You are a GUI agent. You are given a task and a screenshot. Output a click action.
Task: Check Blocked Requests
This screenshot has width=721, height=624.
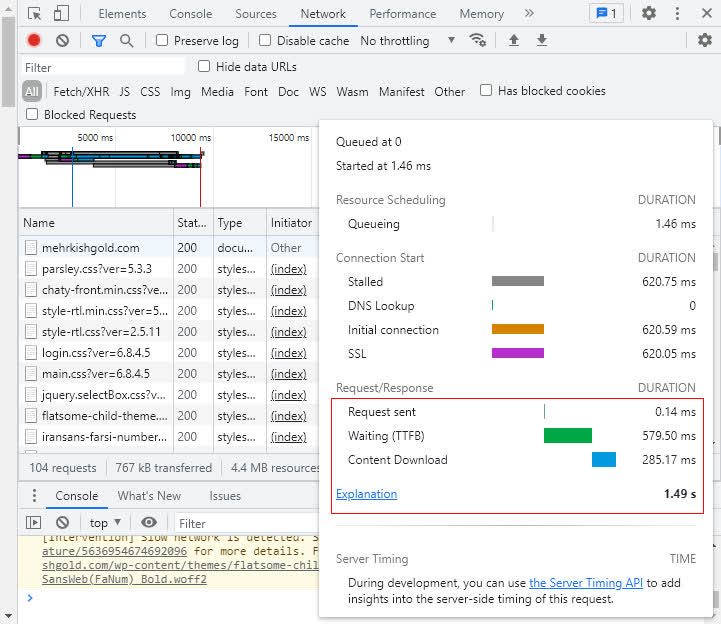pos(32,114)
